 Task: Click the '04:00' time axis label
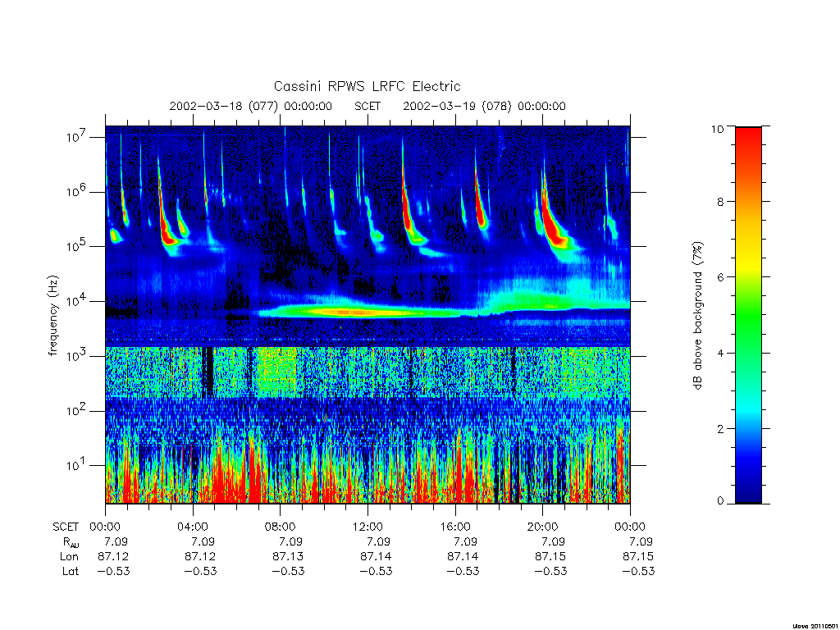coord(193,527)
